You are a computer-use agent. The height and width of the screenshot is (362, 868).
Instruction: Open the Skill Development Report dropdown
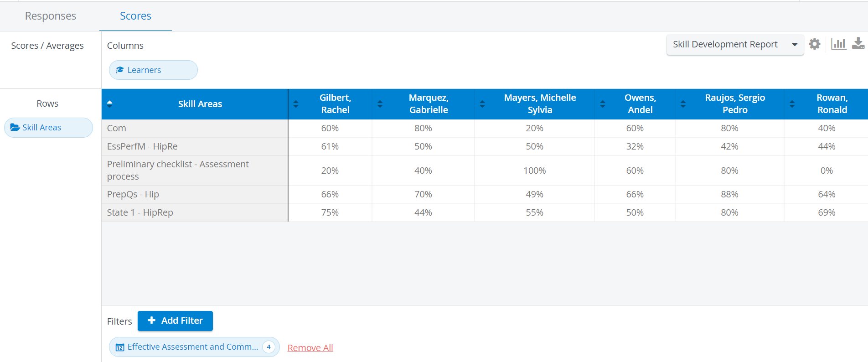(x=735, y=45)
